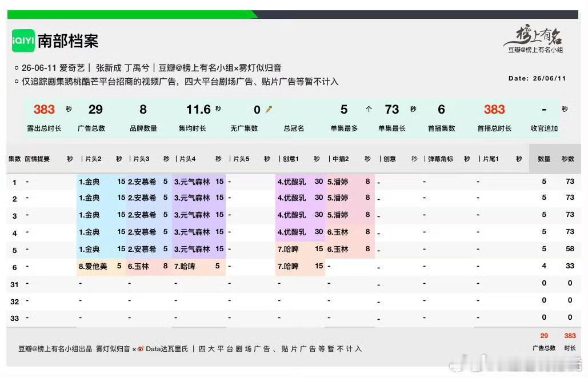Select the red 383 above 露出总时长
Screen dimensions: 588x378
click(44, 110)
